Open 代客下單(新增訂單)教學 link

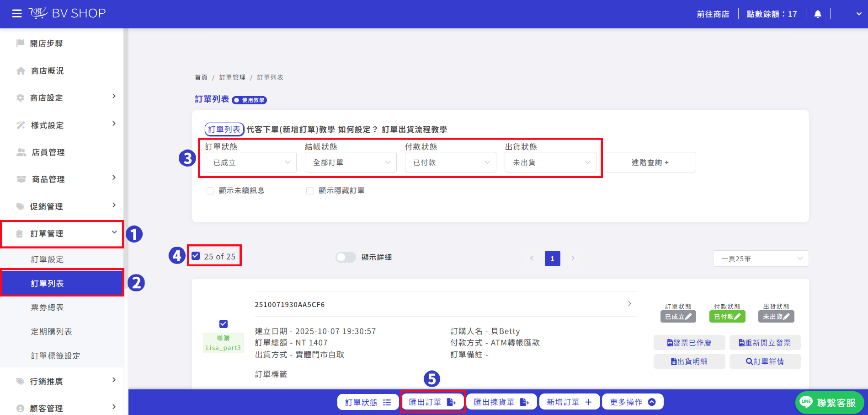(291, 129)
